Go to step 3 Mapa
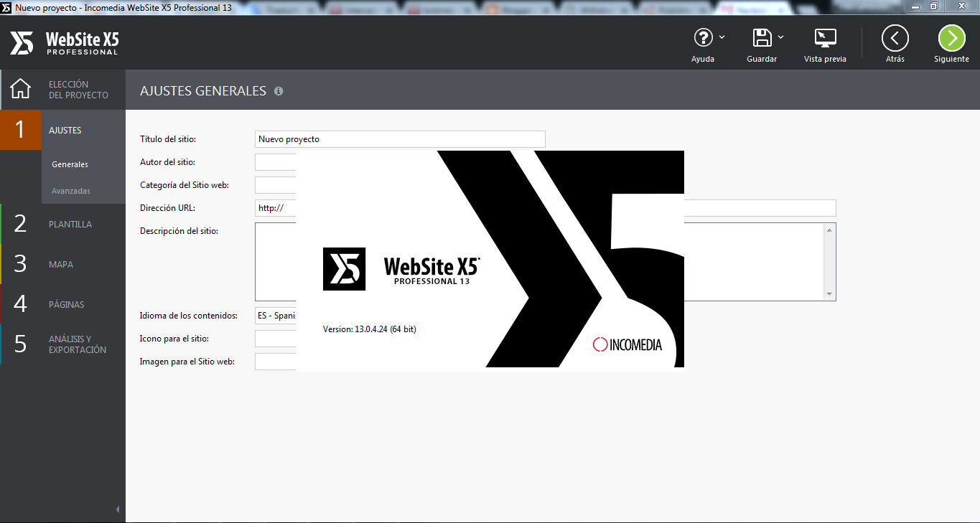980x523 pixels. click(x=63, y=264)
